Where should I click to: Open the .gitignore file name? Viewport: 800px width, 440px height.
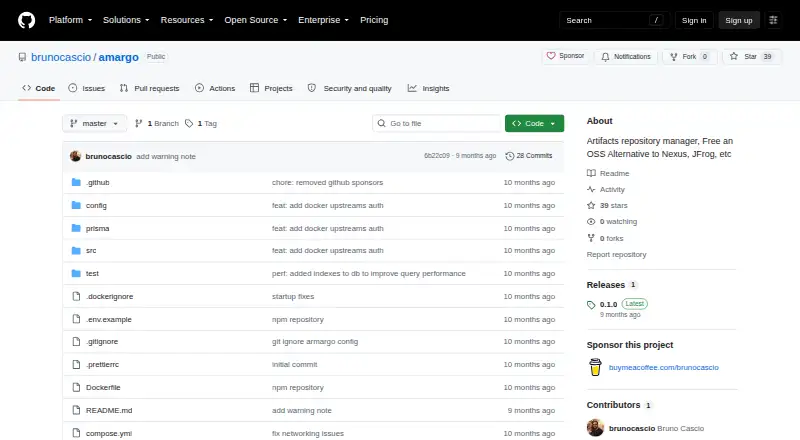[x=102, y=341]
